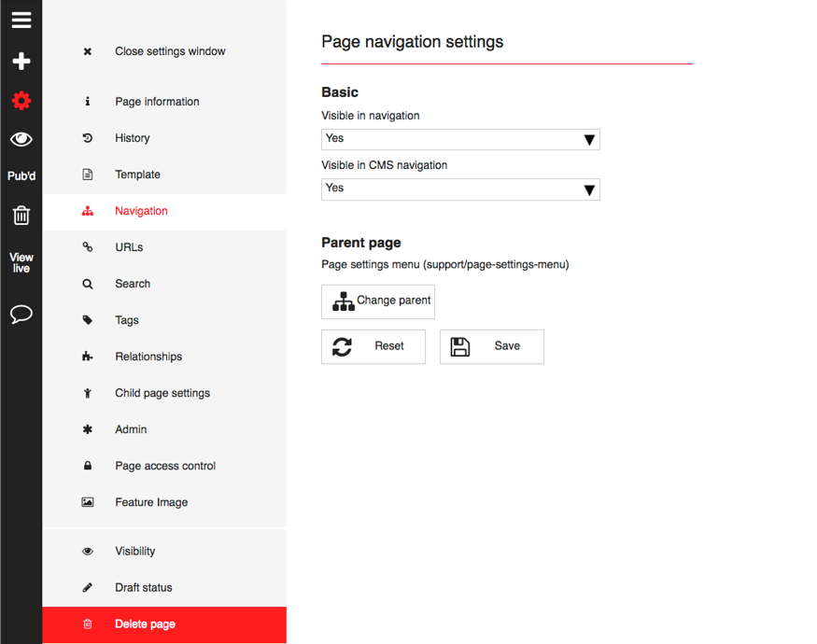Screen dimensions: 817x644
Task: Click the Visibility eye icon in the menu
Action: pyautogui.click(x=88, y=552)
